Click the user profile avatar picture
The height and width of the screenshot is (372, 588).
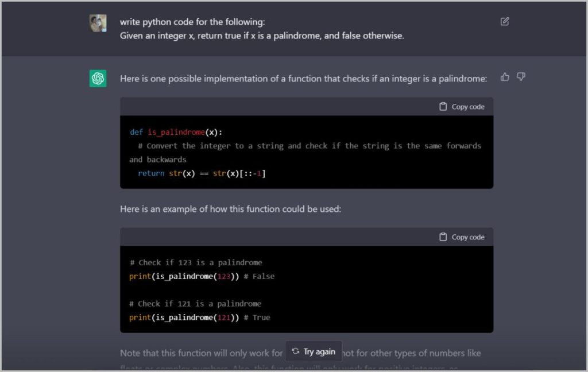pos(98,24)
